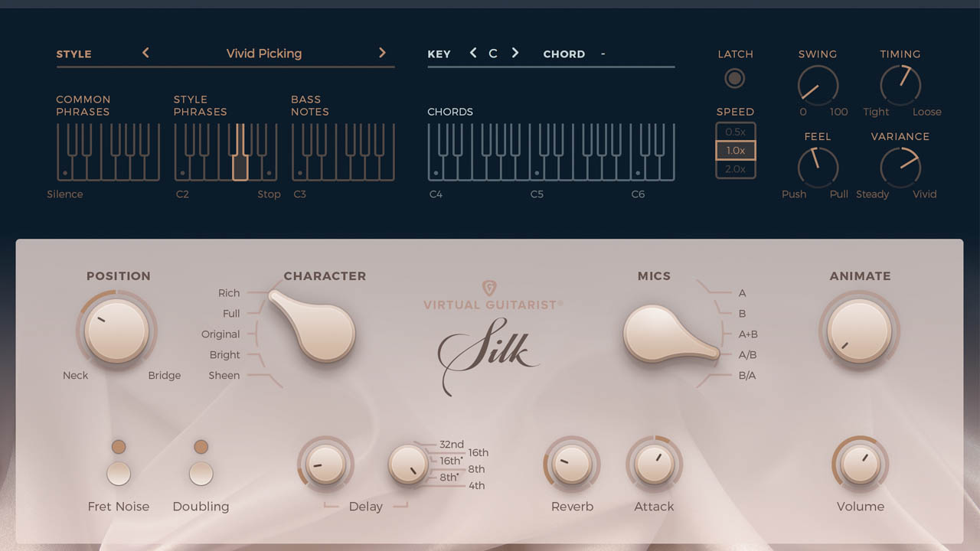980x551 pixels.
Task: Set speed to 1.0x
Action: click(736, 151)
